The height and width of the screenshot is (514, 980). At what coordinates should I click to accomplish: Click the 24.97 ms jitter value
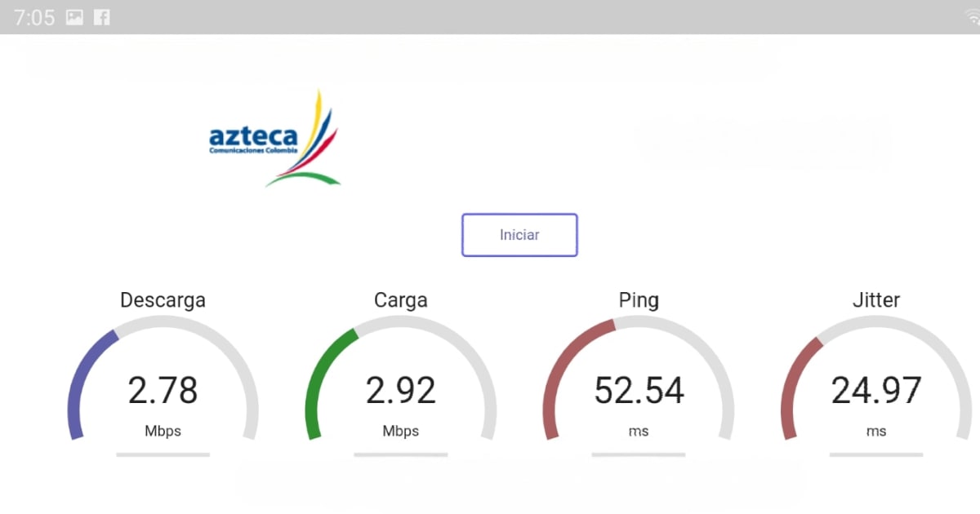click(x=875, y=391)
